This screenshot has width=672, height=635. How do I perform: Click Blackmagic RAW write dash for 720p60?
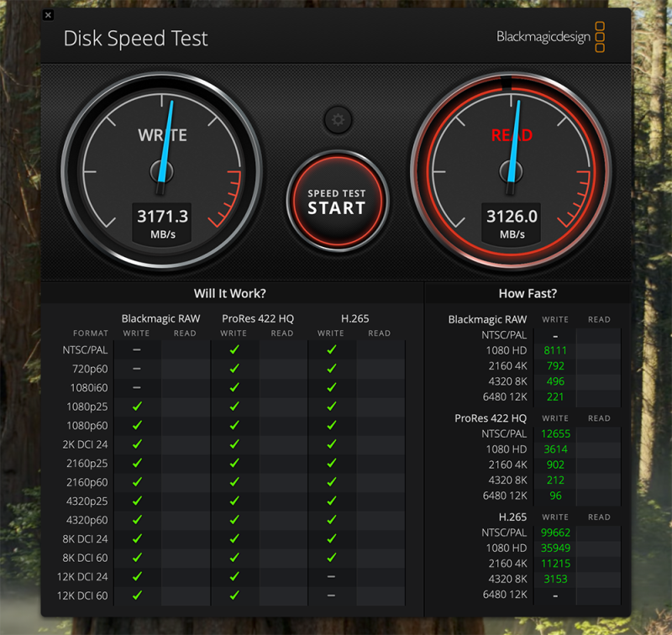tap(137, 369)
